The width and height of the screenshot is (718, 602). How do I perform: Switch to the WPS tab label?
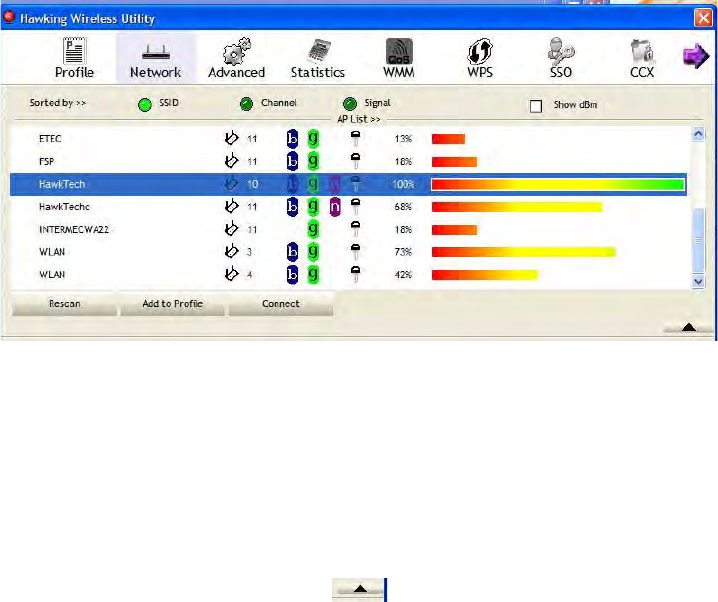[x=480, y=72]
